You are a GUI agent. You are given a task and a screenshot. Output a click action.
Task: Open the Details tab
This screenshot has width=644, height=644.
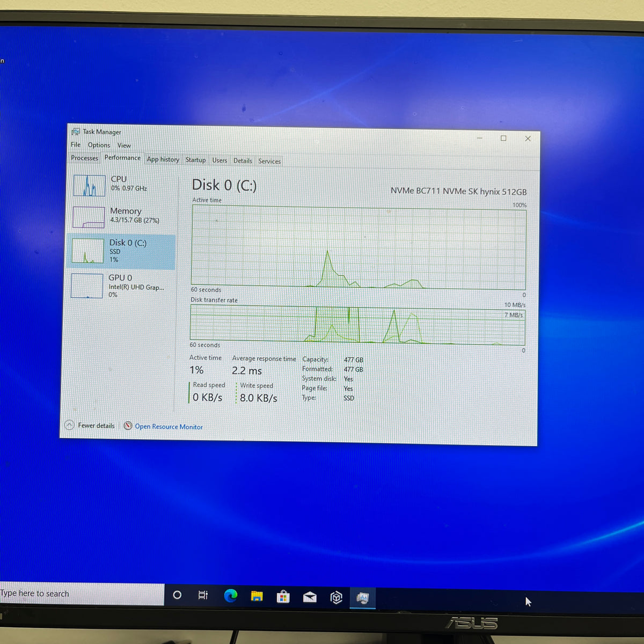[x=243, y=160]
